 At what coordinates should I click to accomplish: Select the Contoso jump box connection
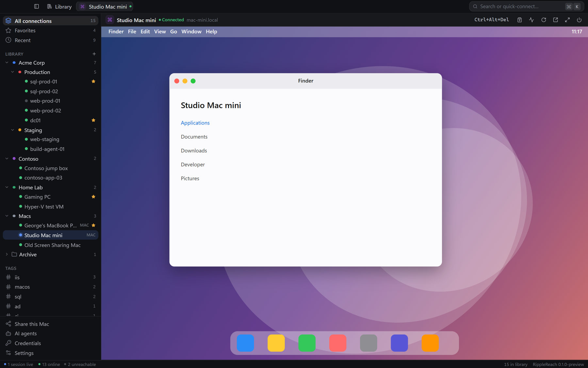[51, 168]
